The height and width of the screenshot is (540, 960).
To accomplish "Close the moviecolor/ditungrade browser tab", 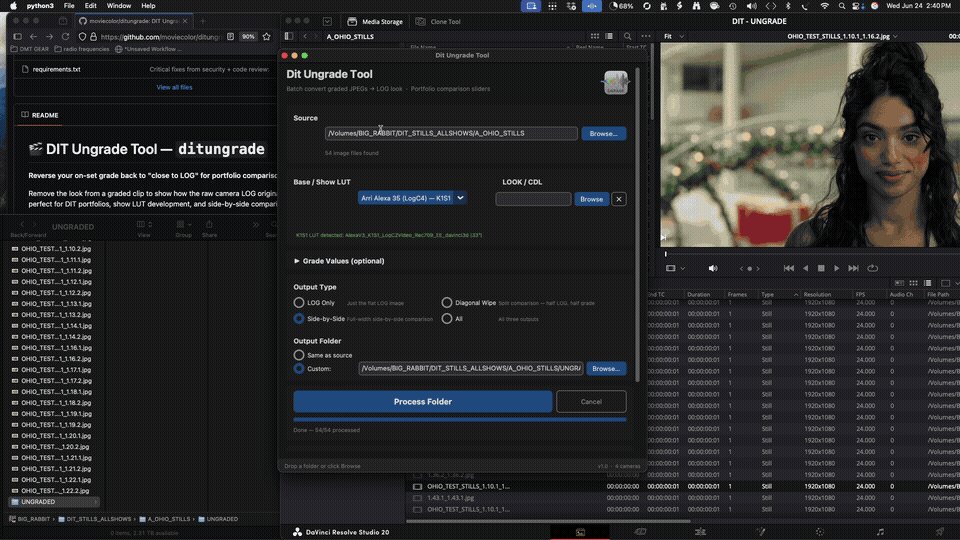I will (185, 21).
